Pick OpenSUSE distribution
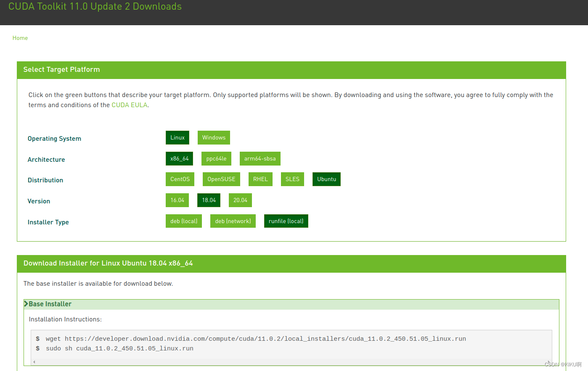This screenshot has width=588, height=371. pyautogui.click(x=221, y=179)
